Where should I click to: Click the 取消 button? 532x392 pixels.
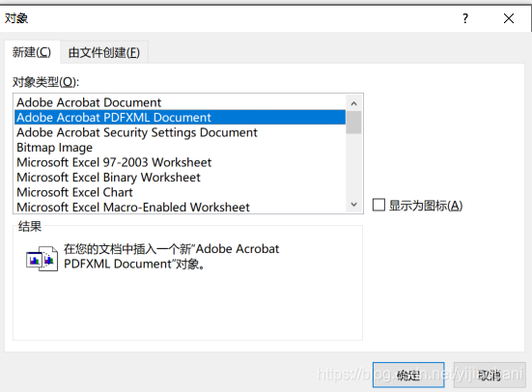click(490, 375)
